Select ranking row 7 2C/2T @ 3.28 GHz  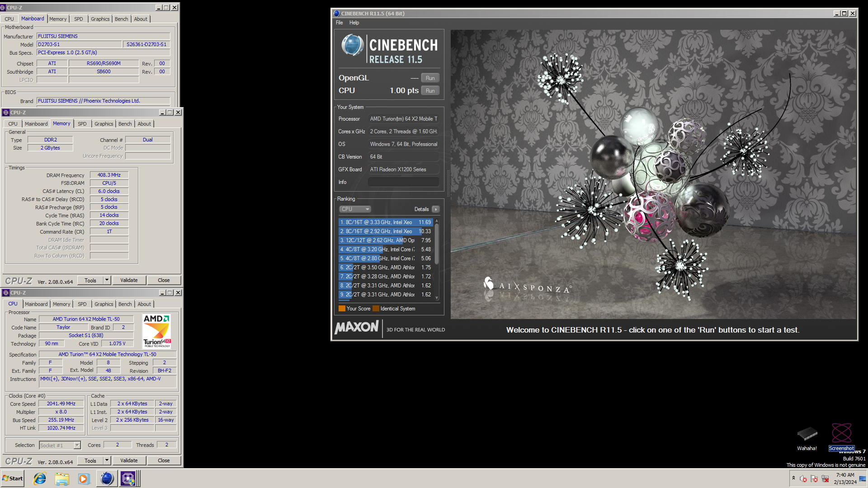pyautogui.click(x=386, y=277)
